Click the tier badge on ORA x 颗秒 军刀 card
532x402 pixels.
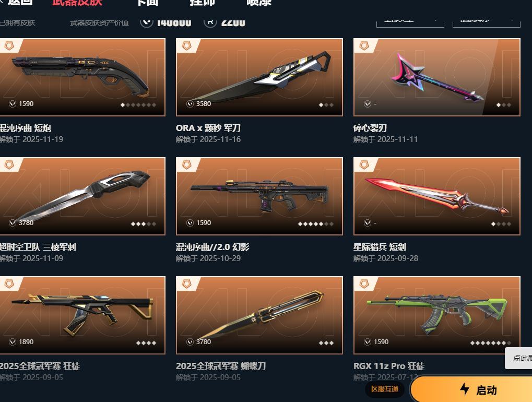tap(186, 45)
